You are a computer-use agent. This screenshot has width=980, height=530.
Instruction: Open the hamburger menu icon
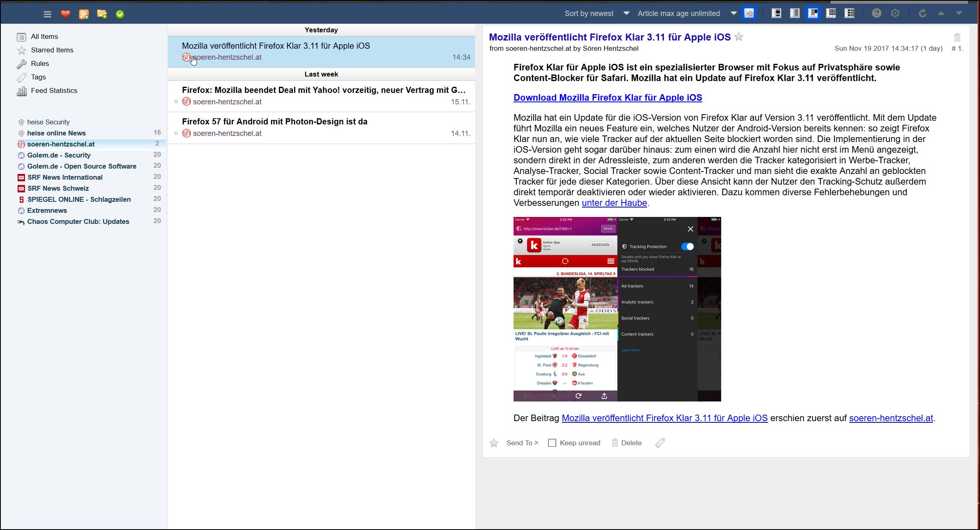(48, 14)
